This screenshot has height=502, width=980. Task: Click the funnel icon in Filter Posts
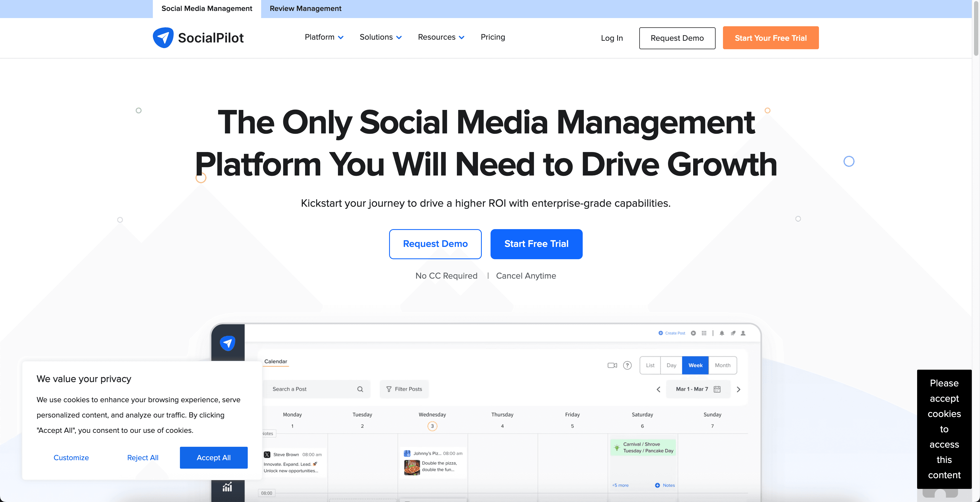click(x=389, y=389)
